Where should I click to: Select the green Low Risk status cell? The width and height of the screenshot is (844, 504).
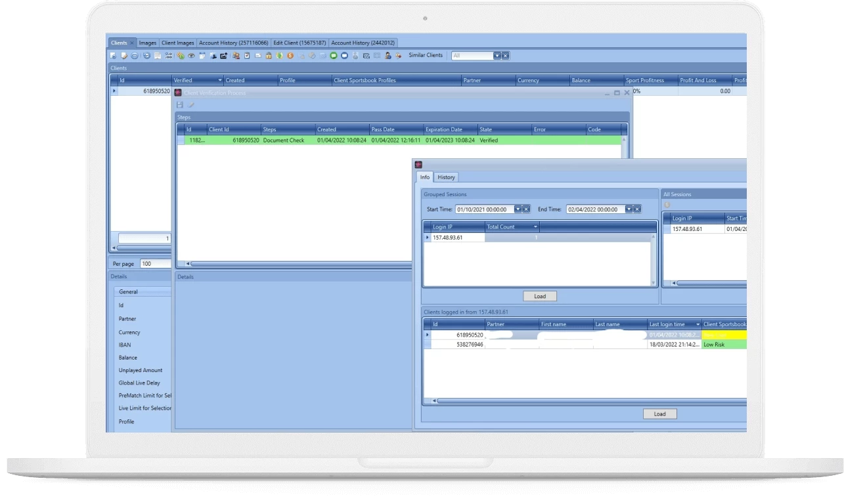pos(723,343)
